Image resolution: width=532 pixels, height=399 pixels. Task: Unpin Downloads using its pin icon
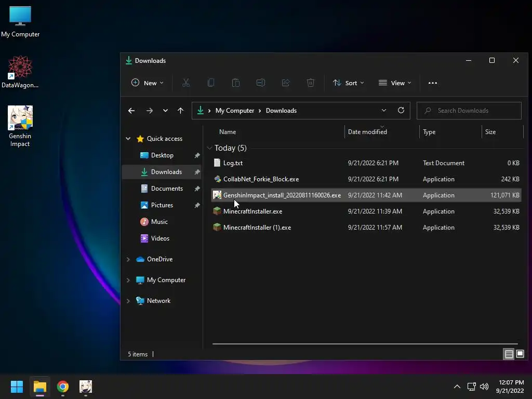[x=197, y=172]
